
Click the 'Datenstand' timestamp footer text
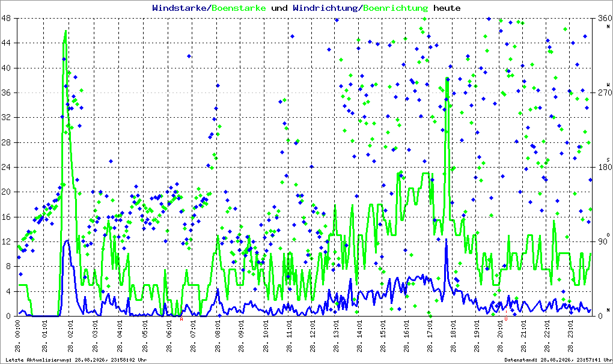pos(558,360)
